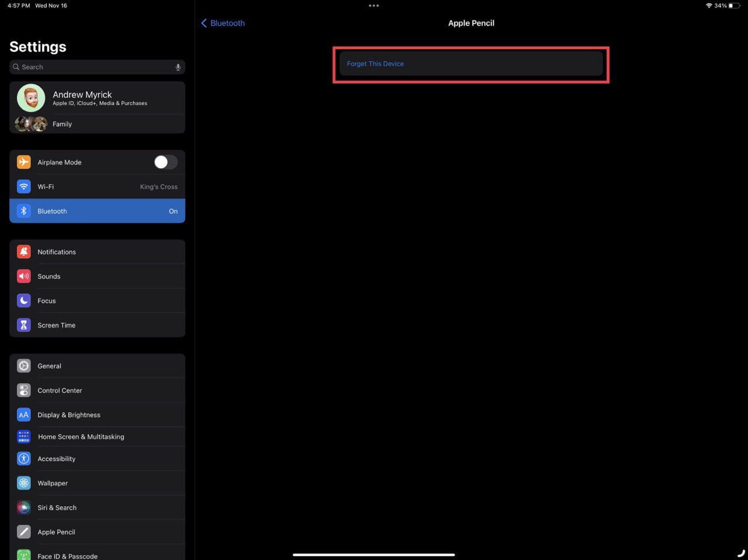Focus the Settings search field
Viewport: 748px width, 560px height.
(97, 67)
